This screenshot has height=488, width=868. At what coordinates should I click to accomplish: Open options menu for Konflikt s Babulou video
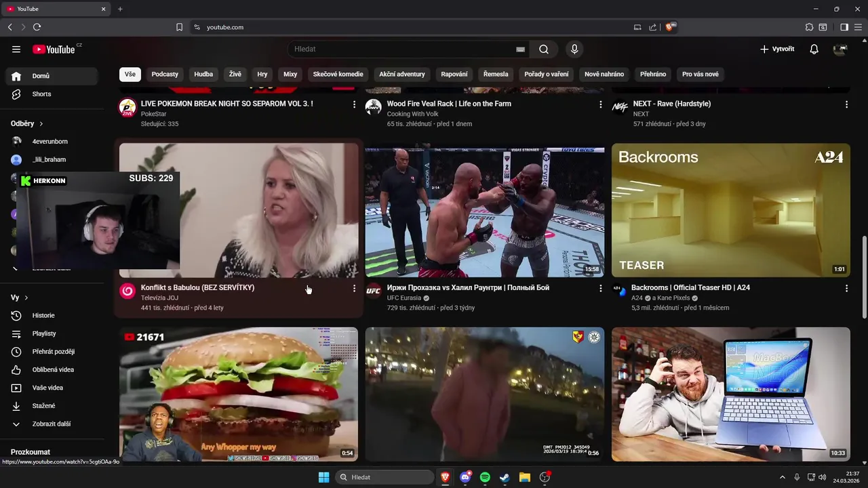[354, 289]
